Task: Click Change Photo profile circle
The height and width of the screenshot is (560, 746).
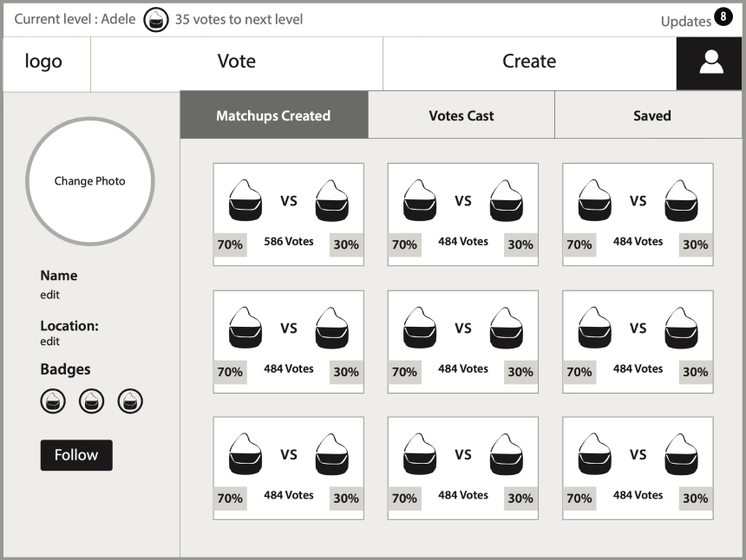Action: point(90,181)
